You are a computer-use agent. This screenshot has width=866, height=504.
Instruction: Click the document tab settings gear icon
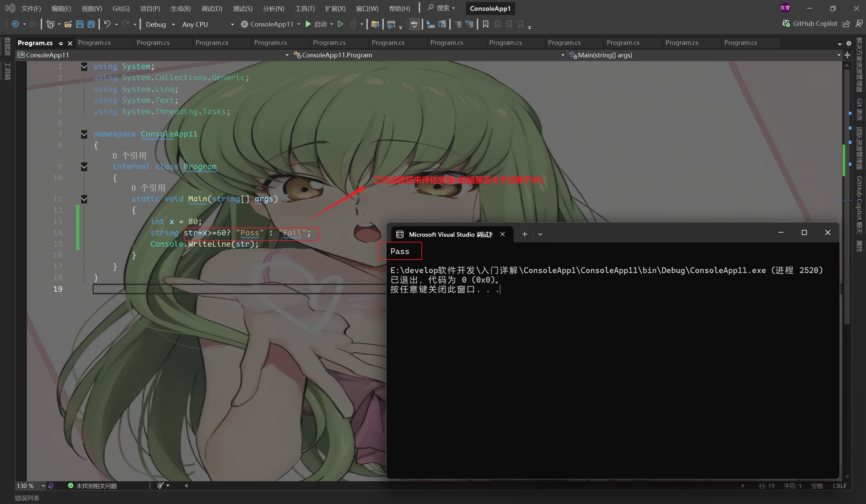pos(849,43)
